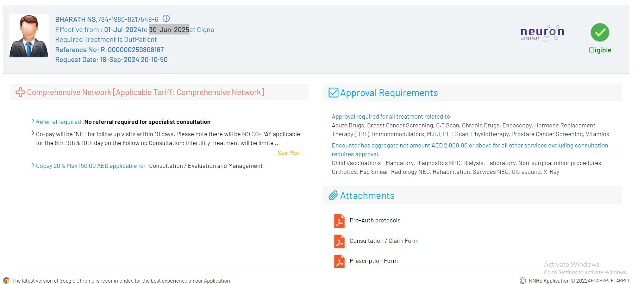This screenshot has width=644, height=284.
Task: Click the NNHS Application footer text
Action: point(579,280)
